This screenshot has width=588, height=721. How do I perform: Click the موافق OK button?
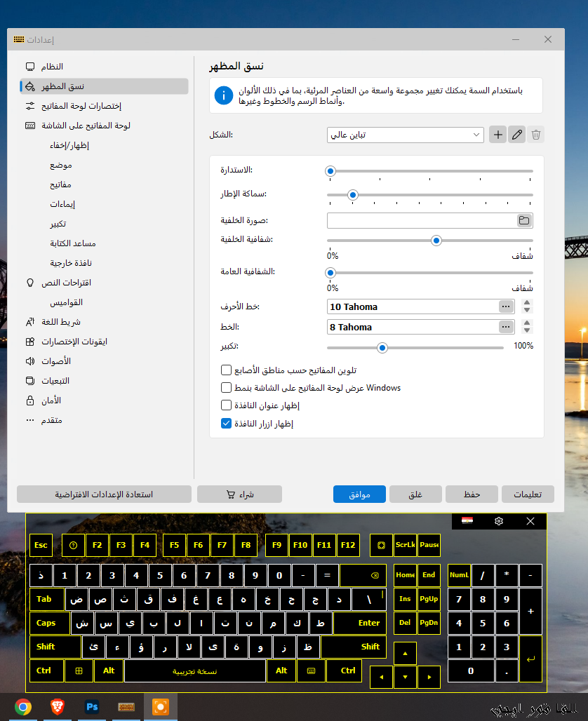(x=359, y=494)
